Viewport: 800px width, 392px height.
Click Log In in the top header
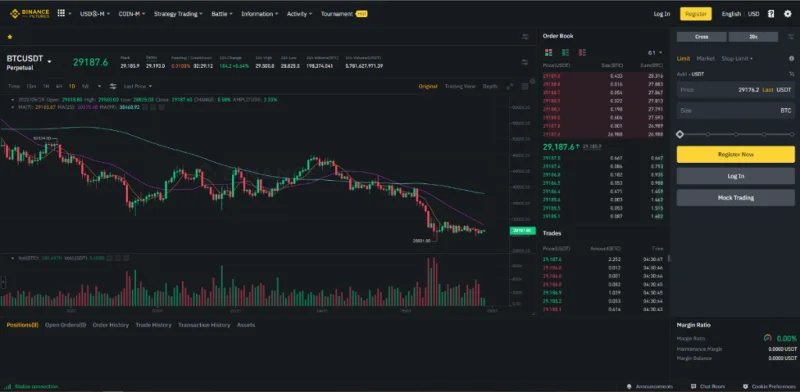[662, 14]
